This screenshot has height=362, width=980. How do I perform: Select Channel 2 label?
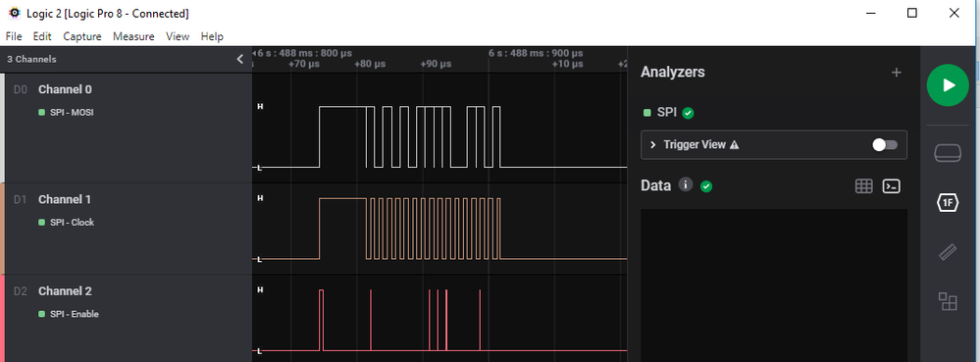pyautogui.click(x=65, y=291)
